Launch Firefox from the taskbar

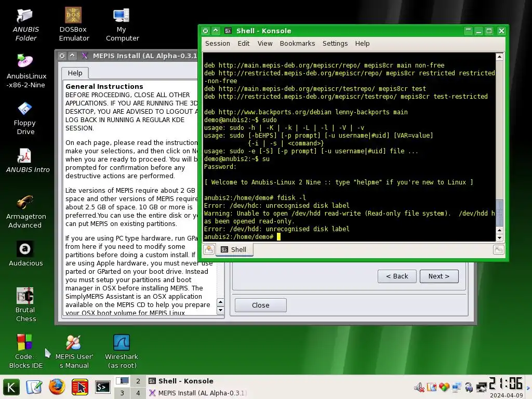(x=57, y=387)
